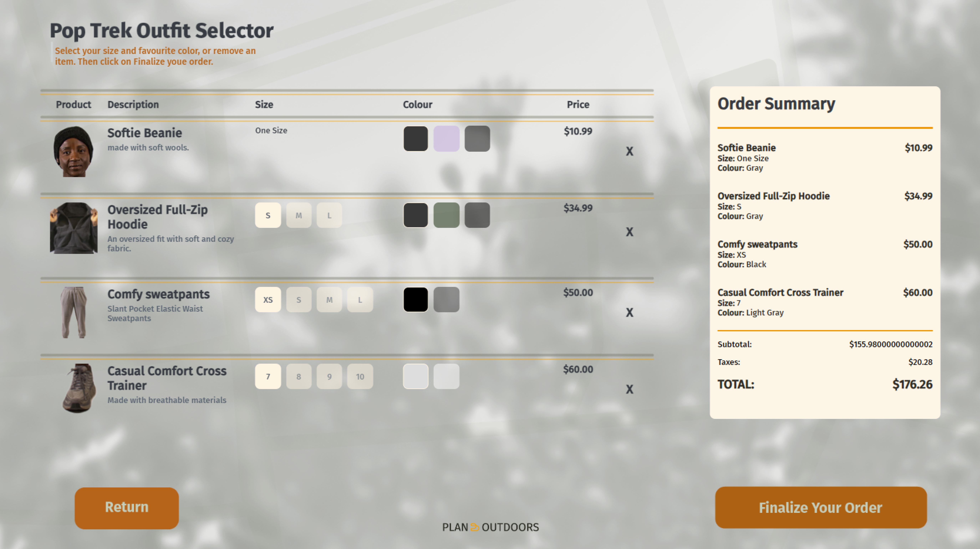Choose the second light trainer colour swatch
Viewport: 980px width, 549px height.
pyautogui.click(x=446, y=376)
